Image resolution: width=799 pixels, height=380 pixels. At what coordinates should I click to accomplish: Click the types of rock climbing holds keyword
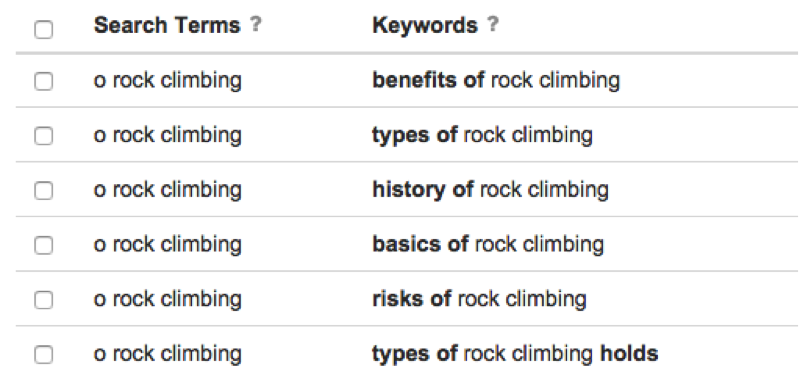515,354
